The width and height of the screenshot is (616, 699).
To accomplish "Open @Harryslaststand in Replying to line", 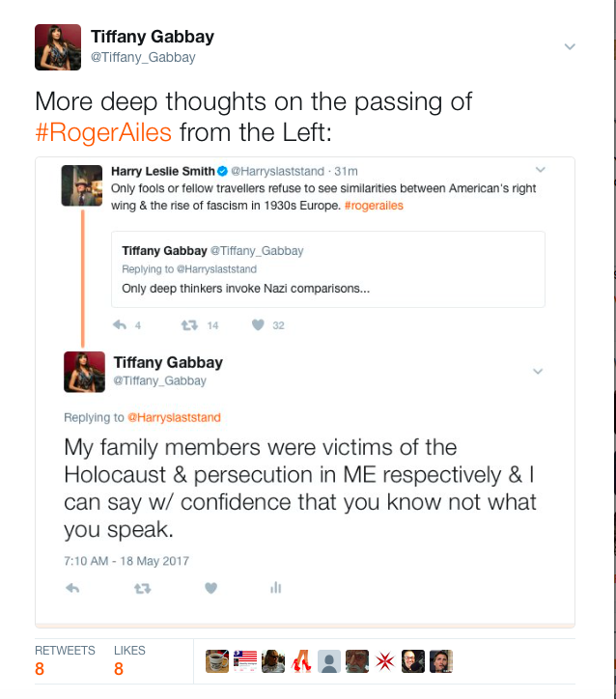I will click(174, 417).
